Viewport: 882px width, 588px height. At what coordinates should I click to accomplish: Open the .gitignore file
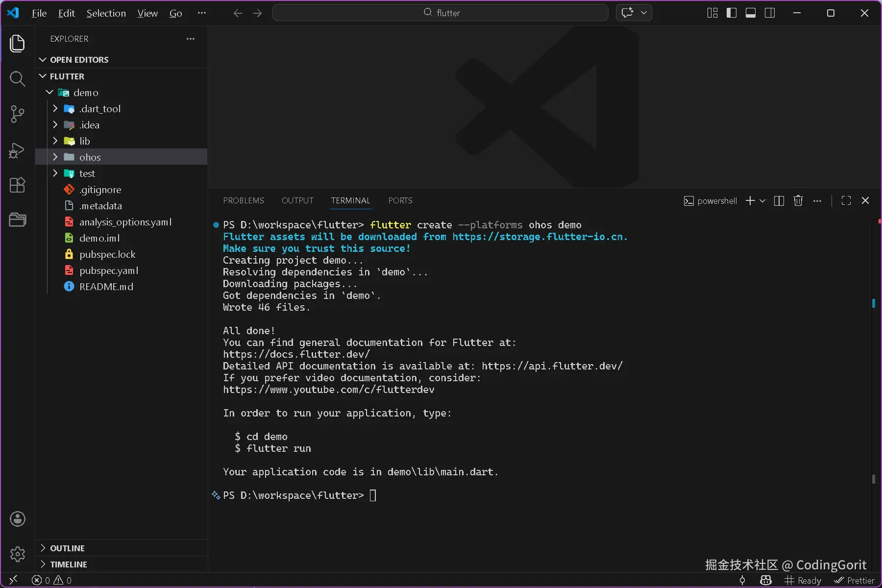[122, 190]
